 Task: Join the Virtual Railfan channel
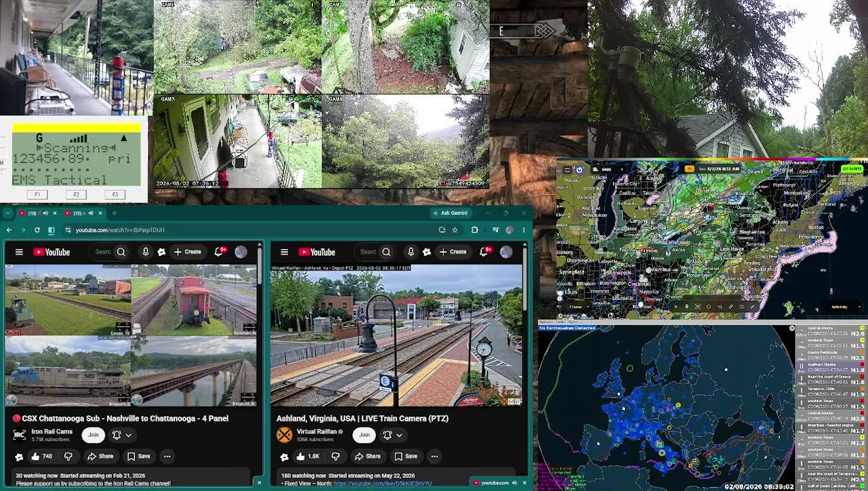(x=364, y=435)
